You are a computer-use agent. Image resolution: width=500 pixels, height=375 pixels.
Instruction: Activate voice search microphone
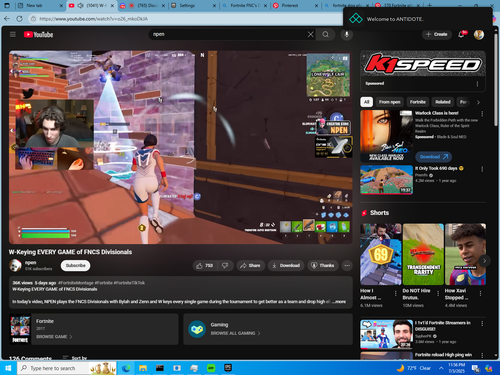point(347,34)
